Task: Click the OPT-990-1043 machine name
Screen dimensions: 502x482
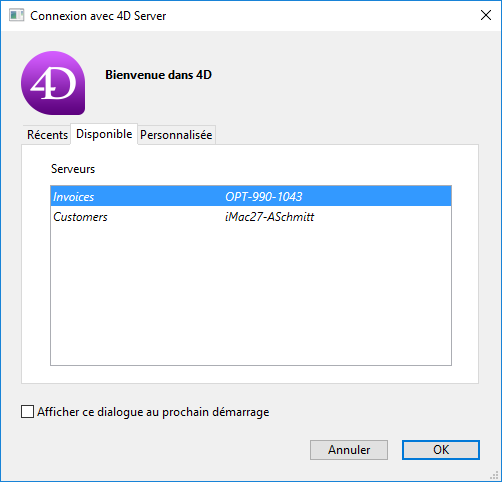Action: 263,197
